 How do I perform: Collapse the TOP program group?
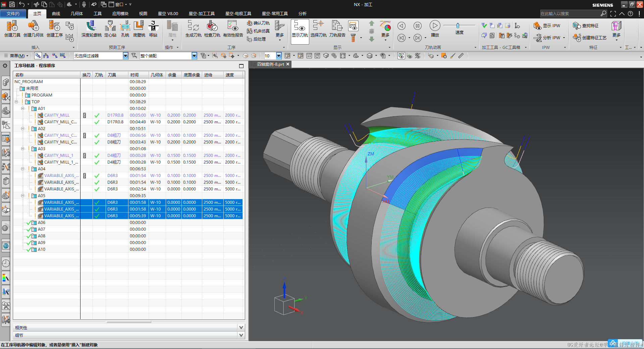(x=16, y=102)
